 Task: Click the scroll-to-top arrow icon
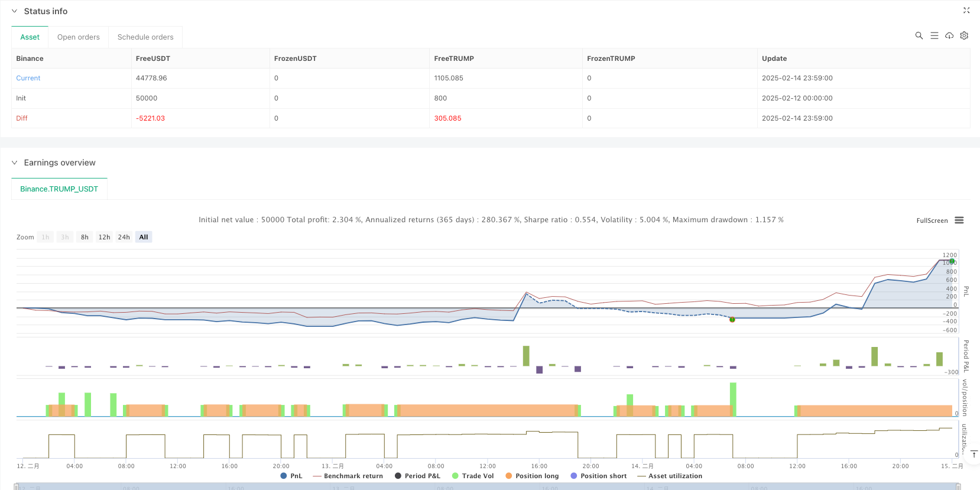coord(973,454)
